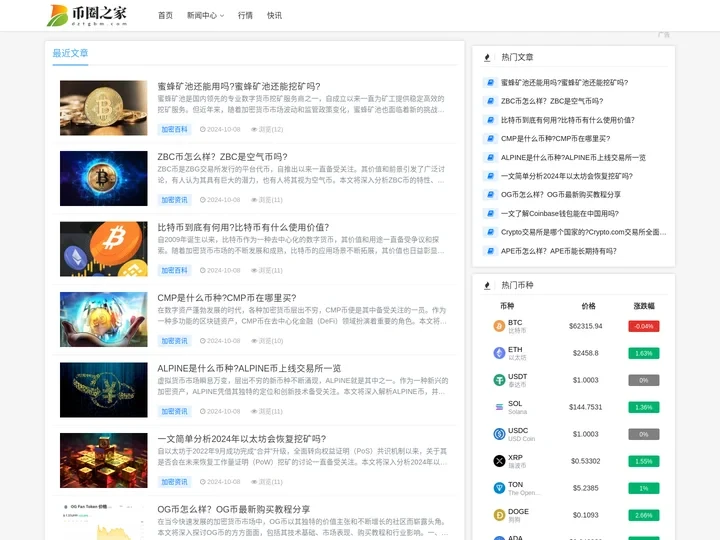
Task: Click the USDT coin icon
Action: 499,380
